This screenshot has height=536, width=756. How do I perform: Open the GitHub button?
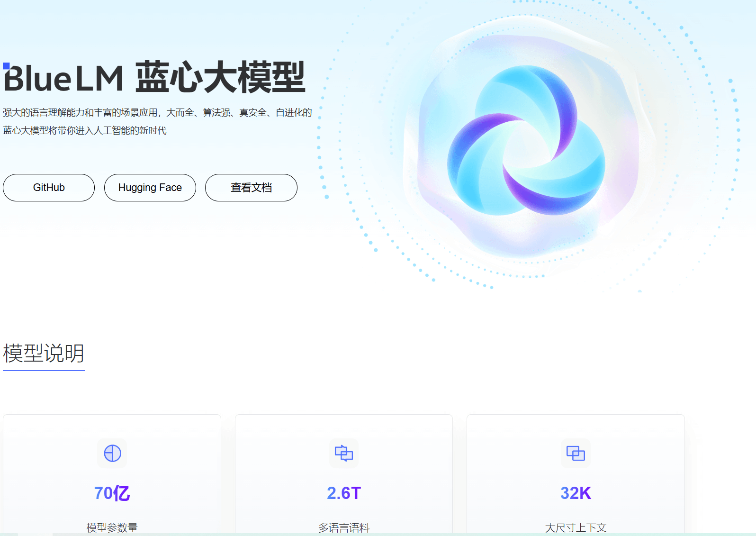pos(49,188)
